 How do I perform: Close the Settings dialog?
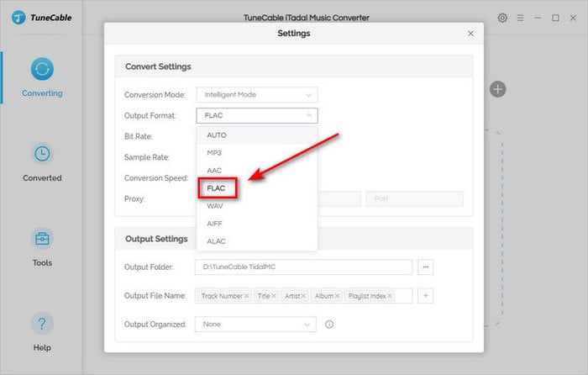click(470, 34)
